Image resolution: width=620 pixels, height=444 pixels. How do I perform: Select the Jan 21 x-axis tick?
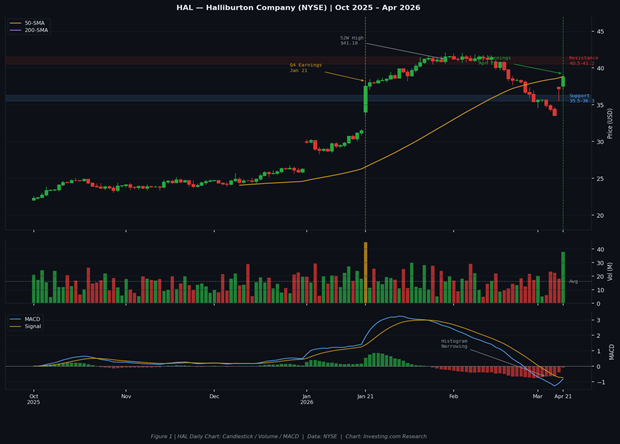pyautogui.click(x=365, y=396)
